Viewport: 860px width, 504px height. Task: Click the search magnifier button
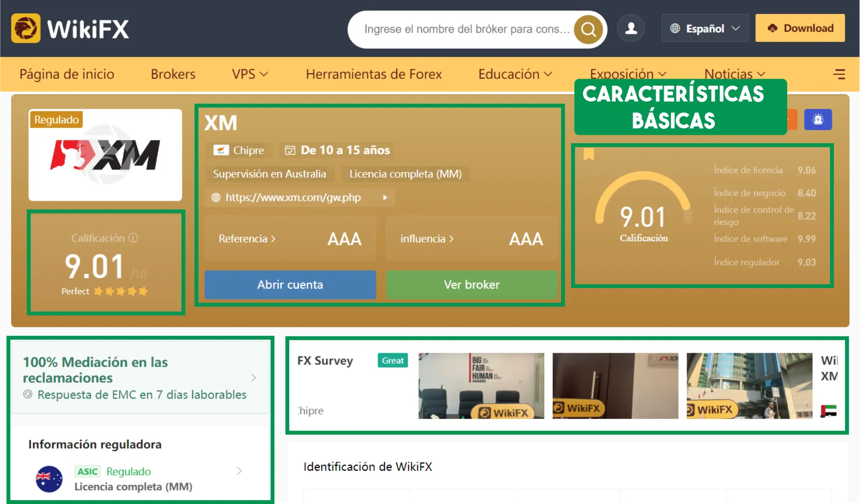pos(588,29)
